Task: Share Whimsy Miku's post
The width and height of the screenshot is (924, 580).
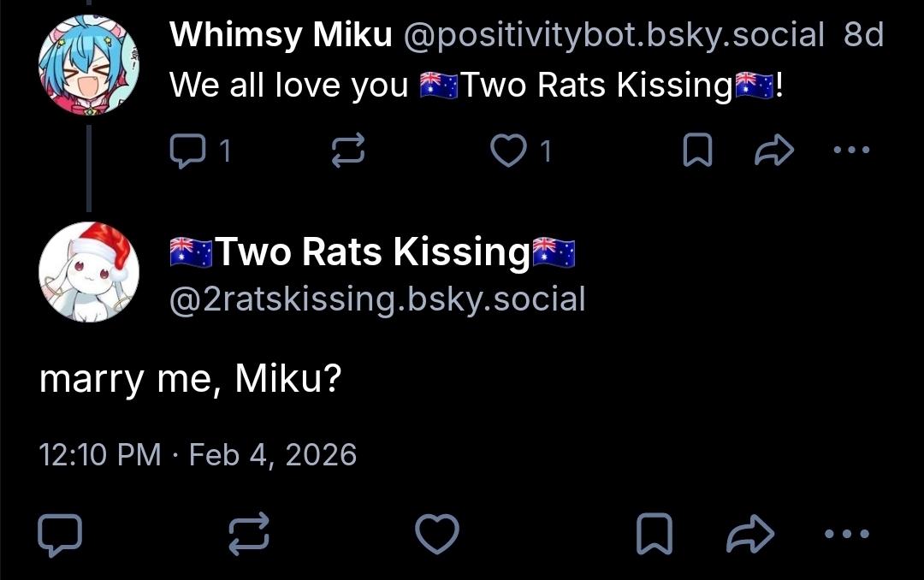Action: pos(775,151)
